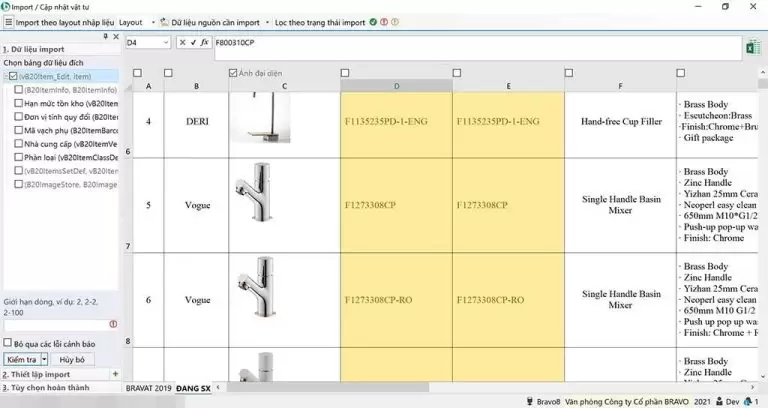768x408 pixels.
Task: Pin the left import panel
Action: (x=106, y=36)
